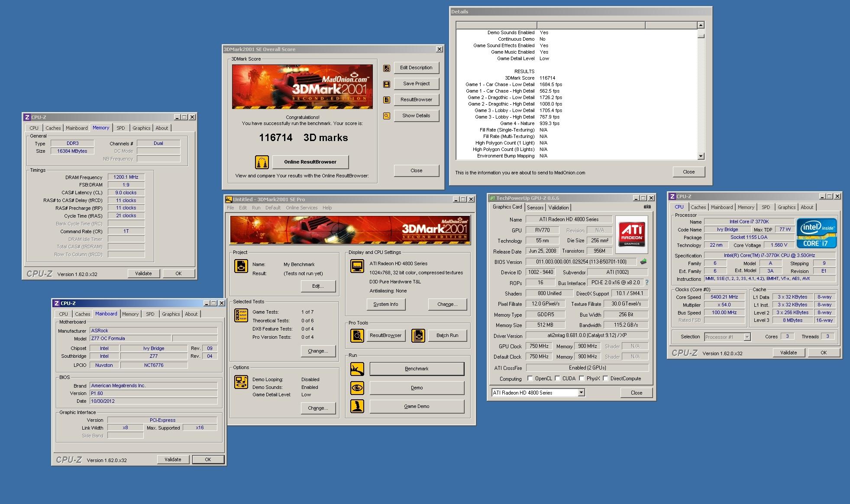Open the Online Services menu in 3DMark

[x=301, y=208]
